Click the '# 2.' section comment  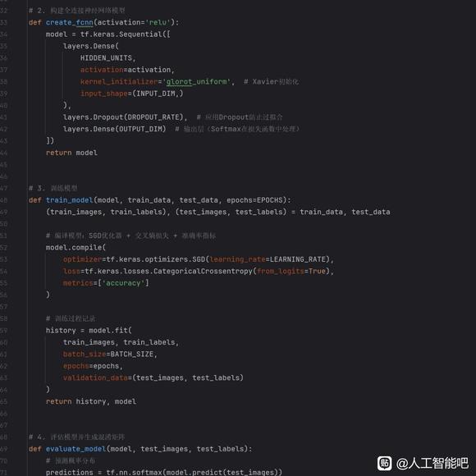coord(77,11)
